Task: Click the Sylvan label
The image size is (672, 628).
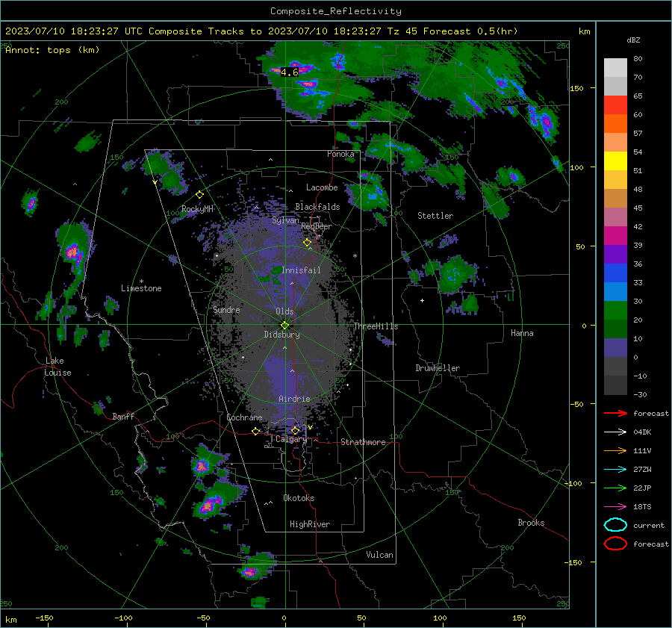Action: coord(286,220)
